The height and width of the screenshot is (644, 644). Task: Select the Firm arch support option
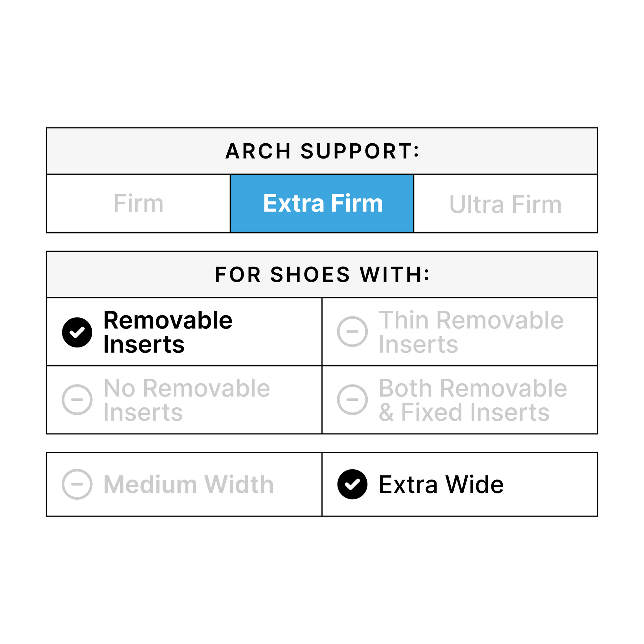[138, 203]
